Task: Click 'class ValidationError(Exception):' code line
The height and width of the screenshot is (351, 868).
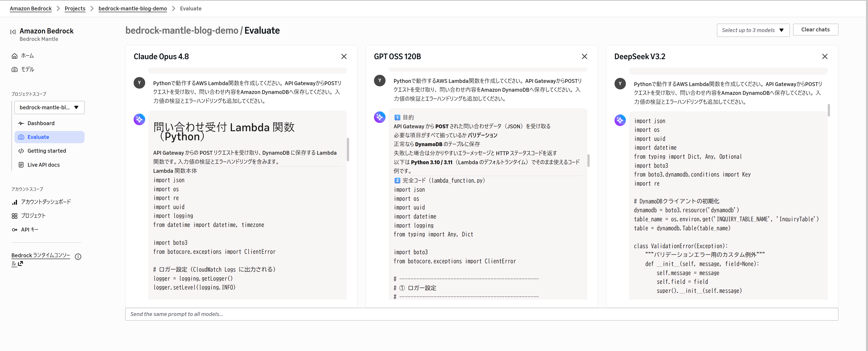Action: click(x=681, y=246)
